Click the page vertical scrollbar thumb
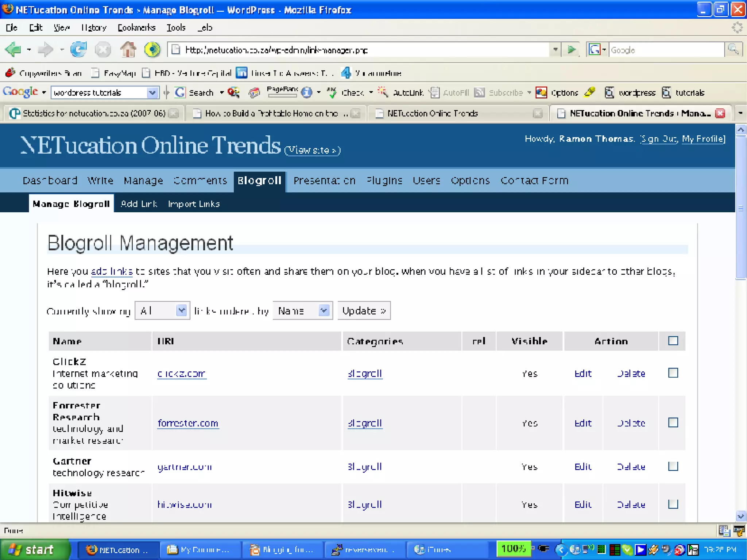747x560 pixels. (x=740, y=208)
